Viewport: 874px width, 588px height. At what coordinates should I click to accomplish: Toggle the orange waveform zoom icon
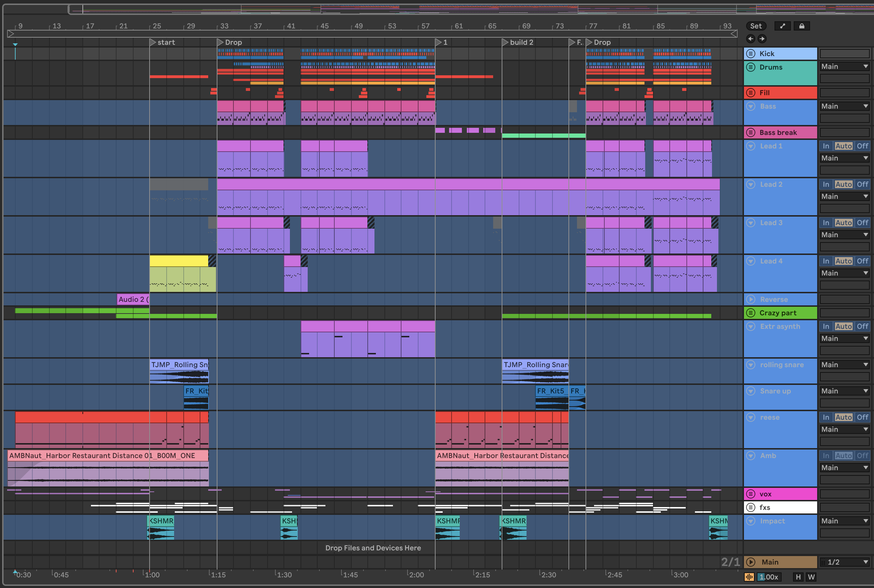pos(749,577)
